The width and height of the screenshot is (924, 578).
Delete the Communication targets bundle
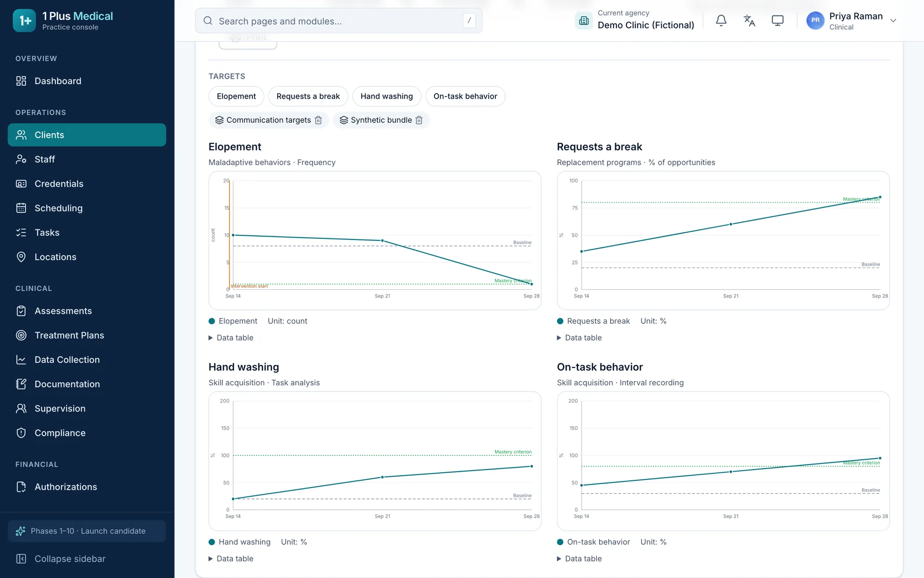pyautogui.click(x=318, y=120)
